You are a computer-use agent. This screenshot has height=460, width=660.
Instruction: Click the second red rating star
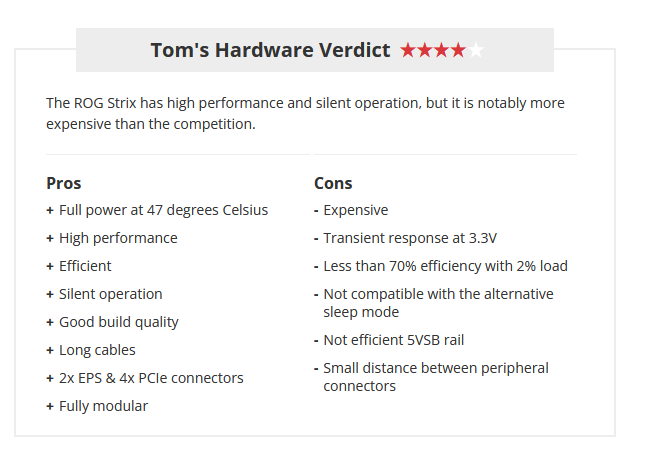coord(425,50)
